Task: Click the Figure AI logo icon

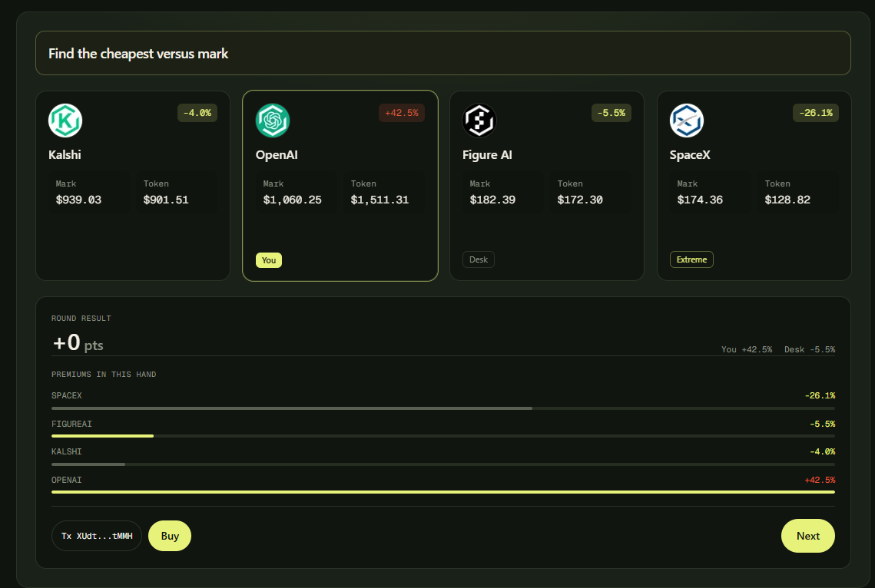Action: click(x=479, y=121)
